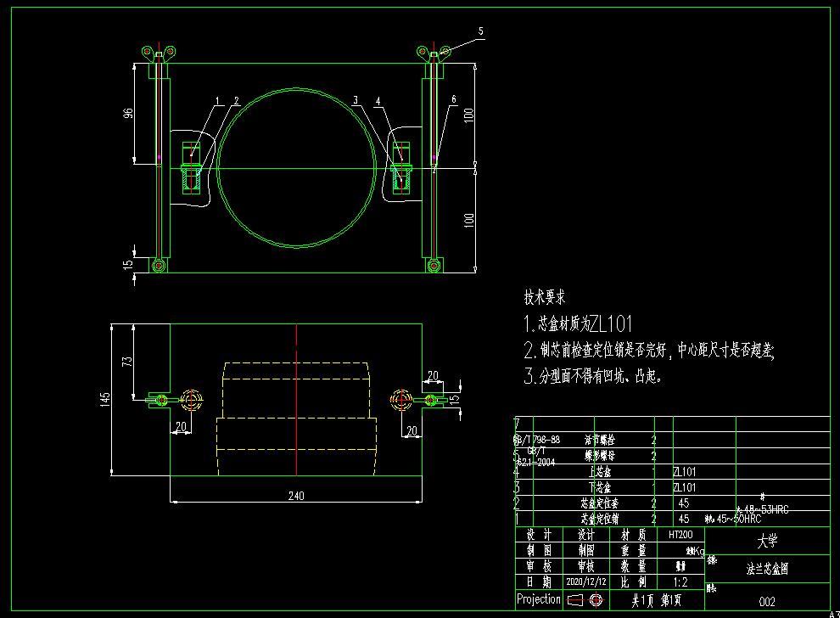The width and height of the screenshot is (840, 618).
Task: Click quantity 2 in the 蝶形螺母 row
Action: click(x=653, y=456)
